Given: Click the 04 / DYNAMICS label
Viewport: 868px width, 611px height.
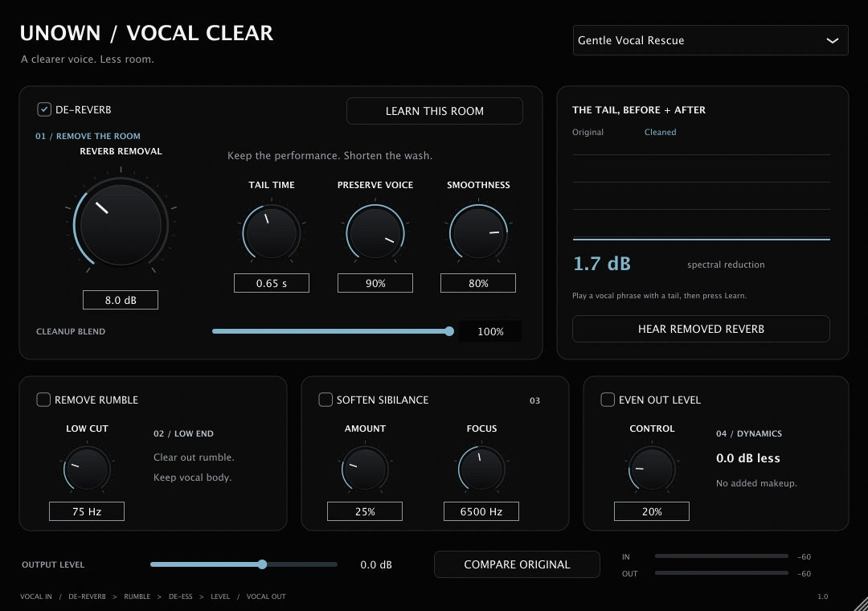Looking at the screenshot, I should (x=749, y=433).
